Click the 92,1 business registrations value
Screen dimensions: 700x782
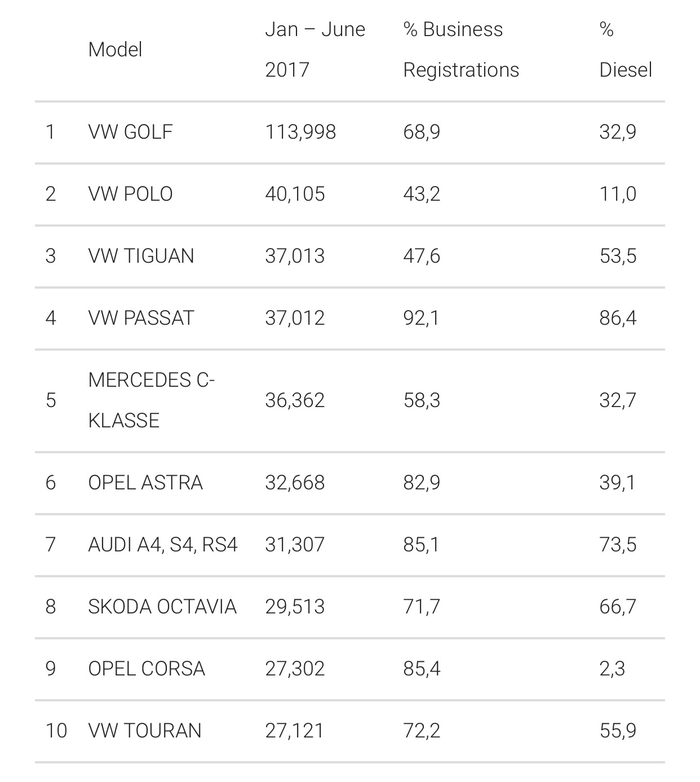tap(421, 318)
